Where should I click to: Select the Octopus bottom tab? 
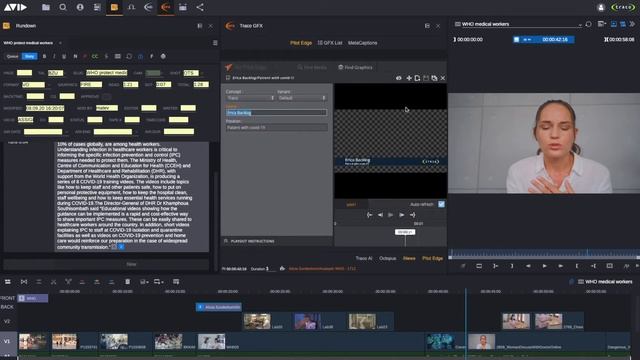point(388,258)
